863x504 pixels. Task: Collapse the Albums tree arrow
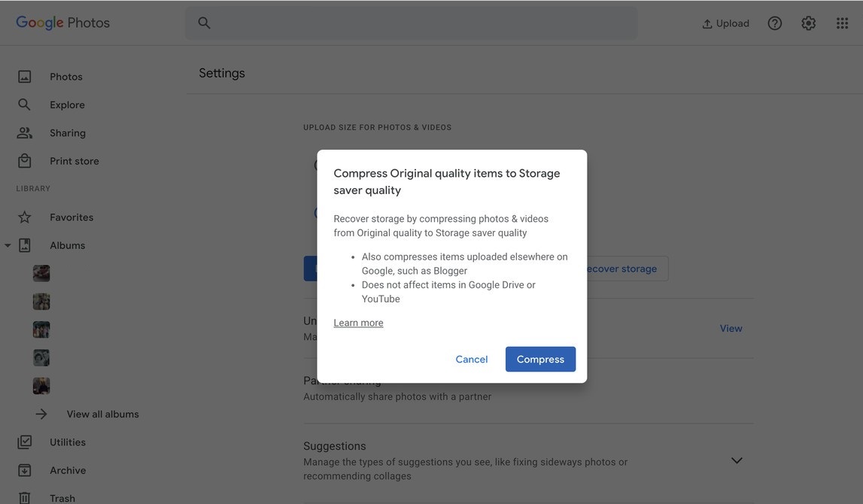[8, 246]
